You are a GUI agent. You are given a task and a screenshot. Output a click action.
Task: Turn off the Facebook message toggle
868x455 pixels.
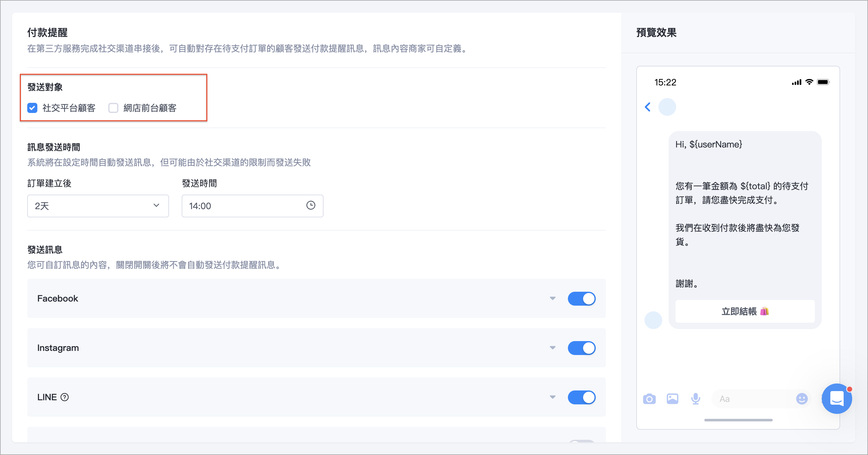point(581,298)
